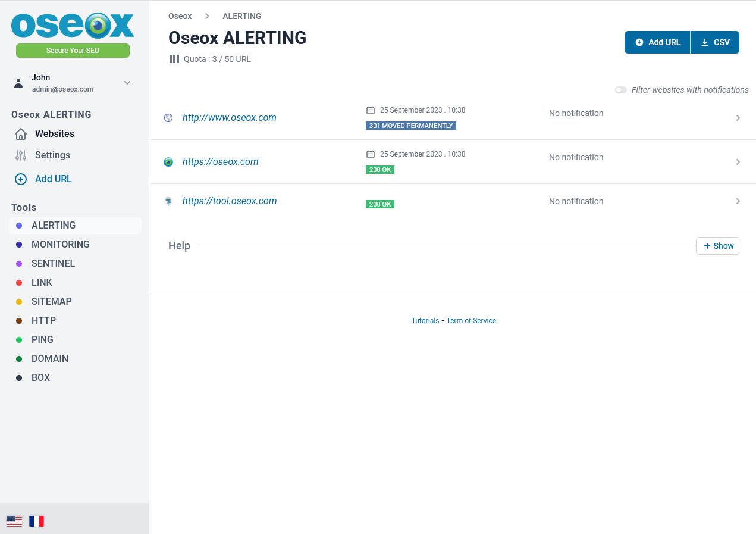The width and height of the screenshot is (756, 534).
Task: Click the sidebar Add URL link
Action: (x=54, y=179)
